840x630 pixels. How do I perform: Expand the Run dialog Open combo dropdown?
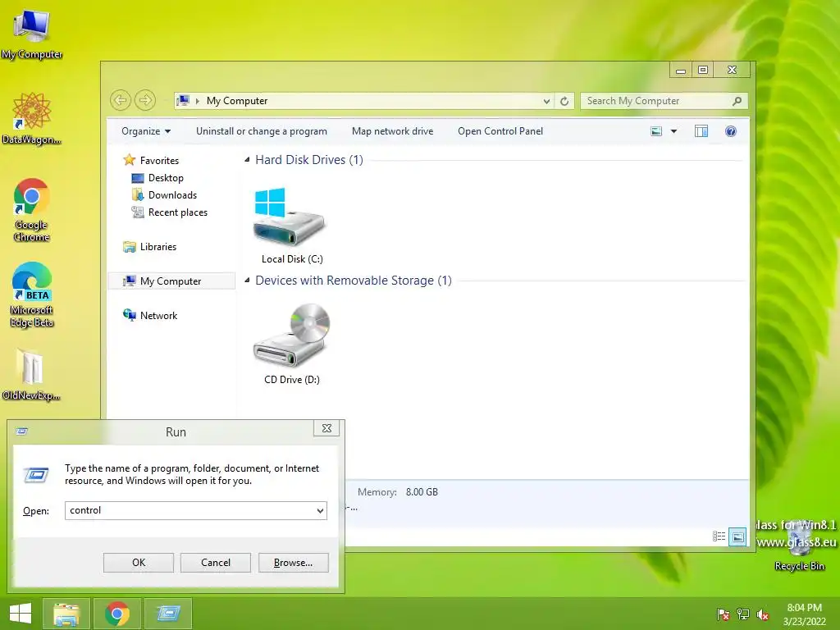coord(320,510)
